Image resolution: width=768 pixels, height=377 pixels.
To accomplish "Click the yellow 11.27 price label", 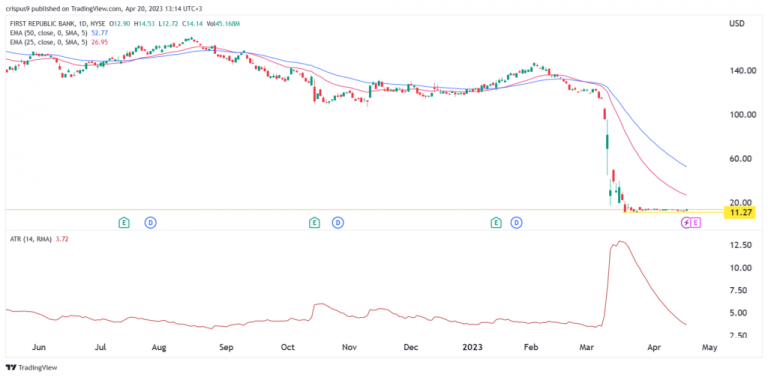I will click(741, 212).
